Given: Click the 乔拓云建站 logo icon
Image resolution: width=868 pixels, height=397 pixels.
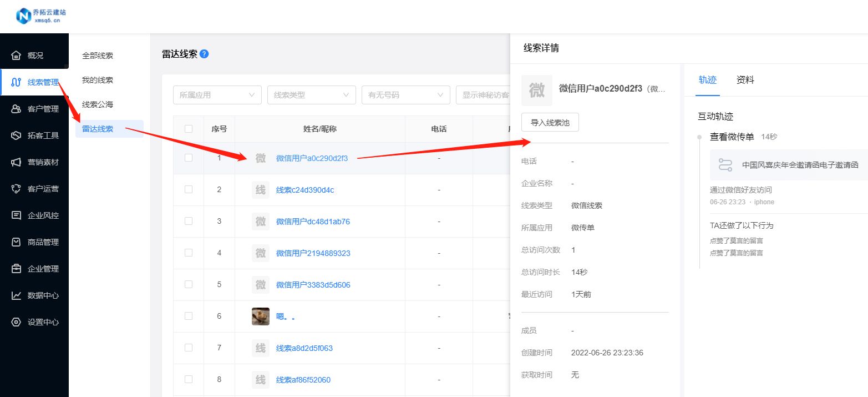Looking at the screenshot, I should [24, 16].
